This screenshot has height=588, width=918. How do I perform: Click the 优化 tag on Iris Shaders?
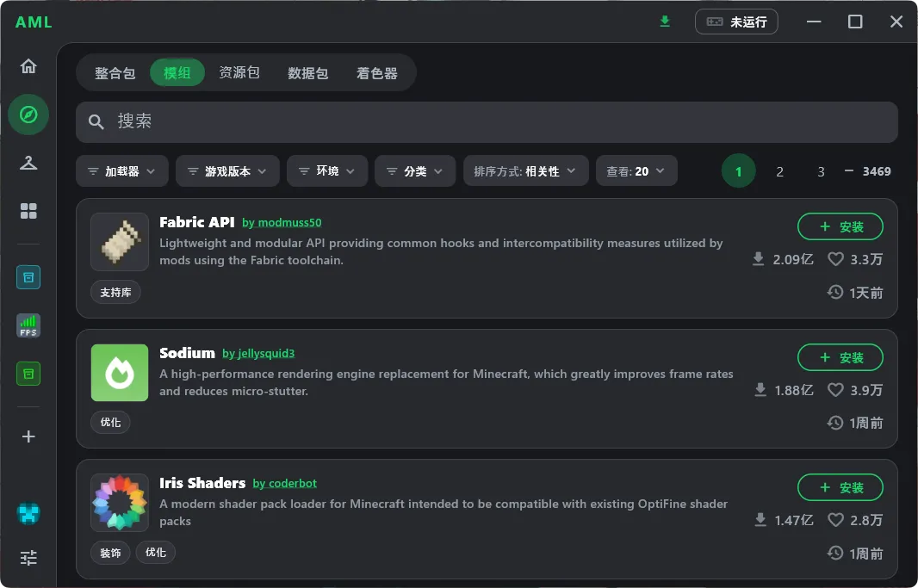[155, 553]
